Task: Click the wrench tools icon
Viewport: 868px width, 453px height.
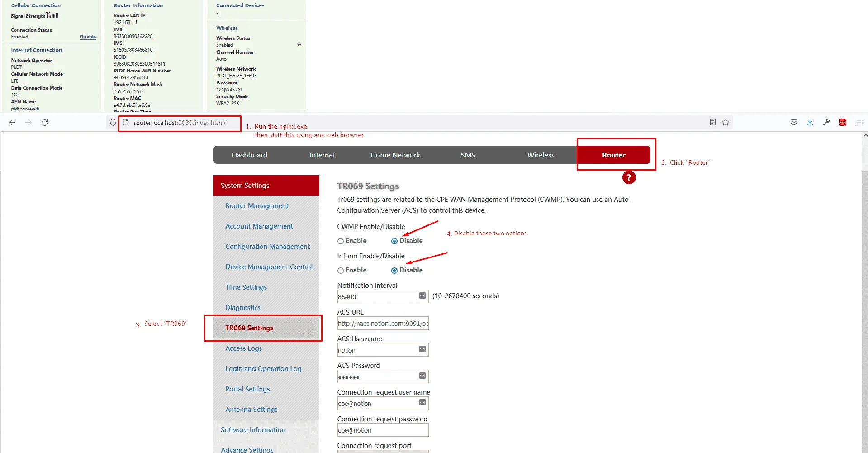Action: pos(826,122)
